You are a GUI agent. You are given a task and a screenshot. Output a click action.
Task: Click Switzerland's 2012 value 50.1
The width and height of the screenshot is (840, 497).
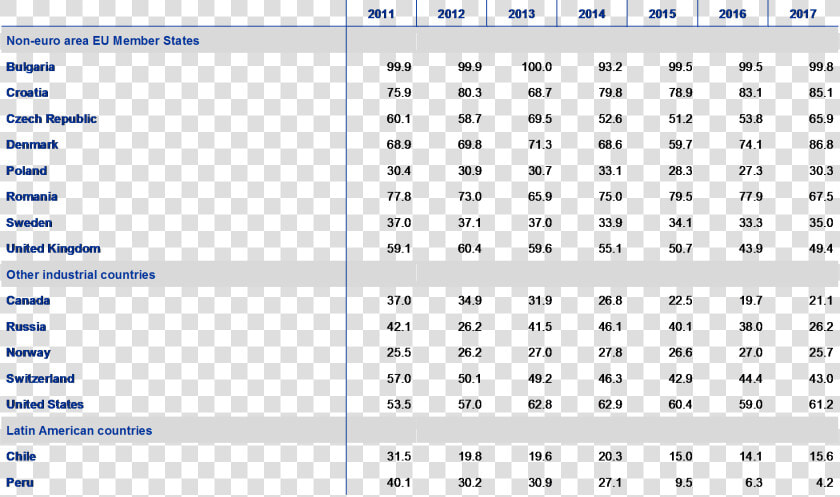pos(469,379)
